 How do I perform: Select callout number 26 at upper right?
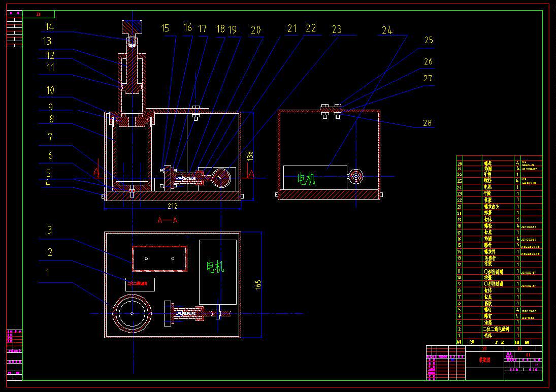click(429, 61)
